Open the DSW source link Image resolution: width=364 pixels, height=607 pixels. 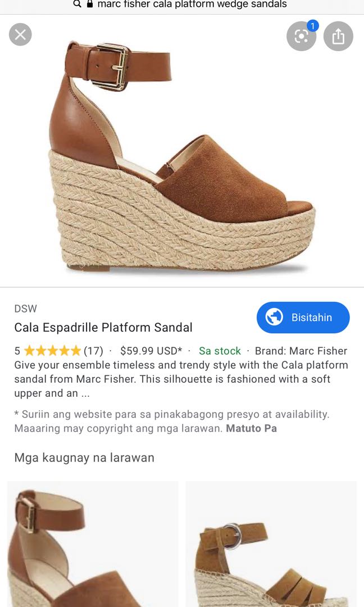coord(25,308)
